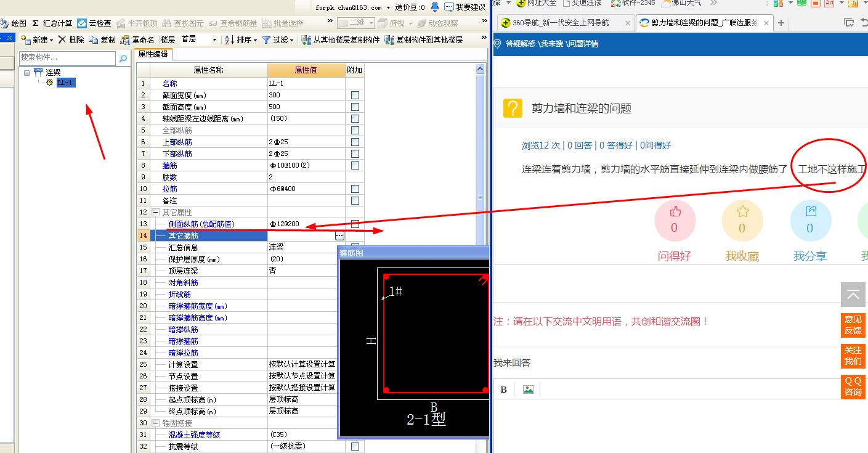Click magnifier search icon beside 搜索构件
868x453 pixels.
[x=123, y=59]
